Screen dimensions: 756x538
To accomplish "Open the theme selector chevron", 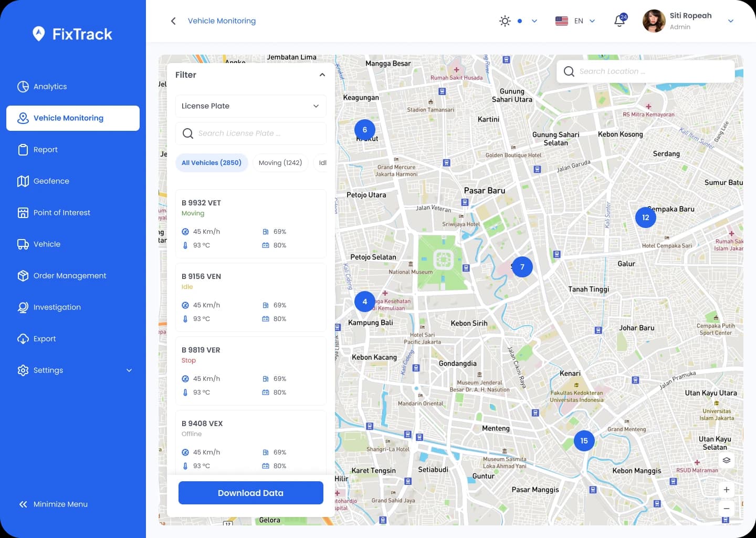I will pos(534,21).
